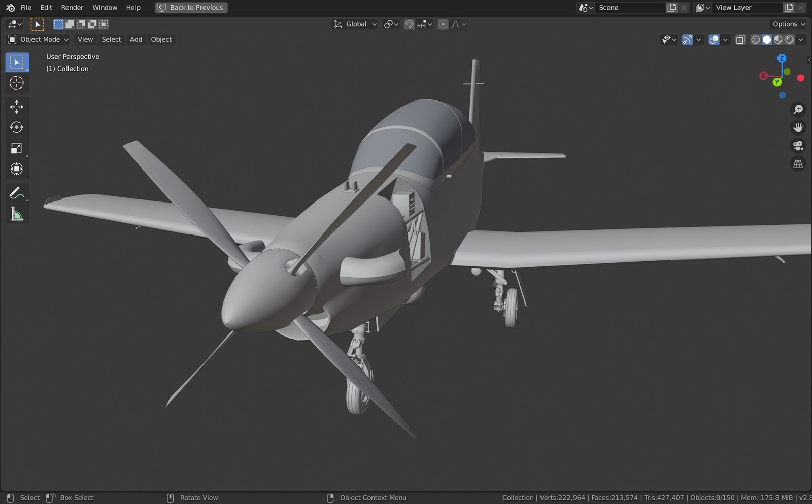Toggle X-Ray mode in the viewport header
The image size is (812, 504).
[740, 39]
